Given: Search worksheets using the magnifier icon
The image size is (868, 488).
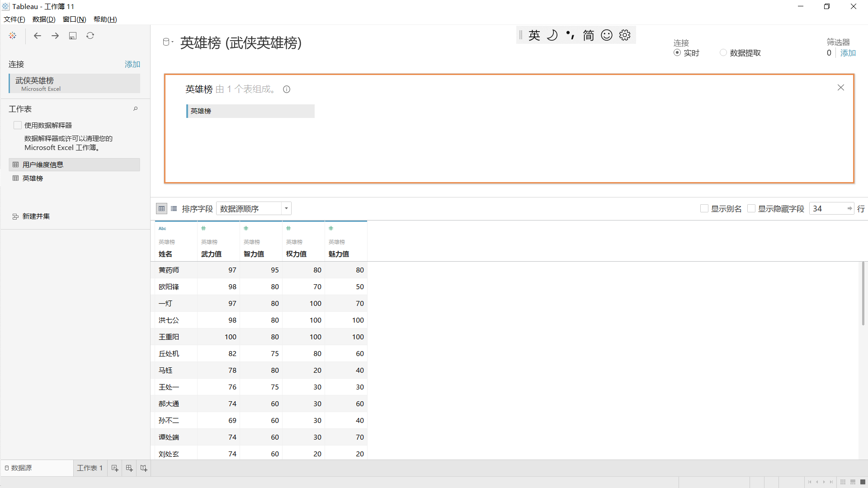Looking at the screenshot, I should click(x=135, y=109).
